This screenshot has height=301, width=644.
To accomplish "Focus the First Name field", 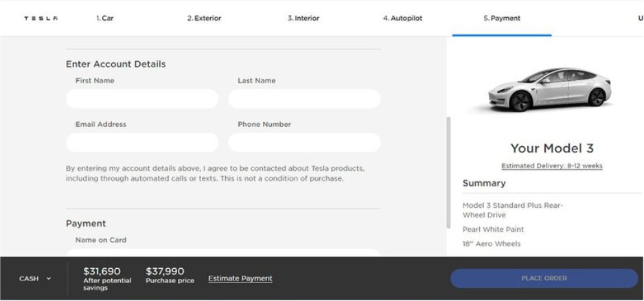I will pos(142,99).
